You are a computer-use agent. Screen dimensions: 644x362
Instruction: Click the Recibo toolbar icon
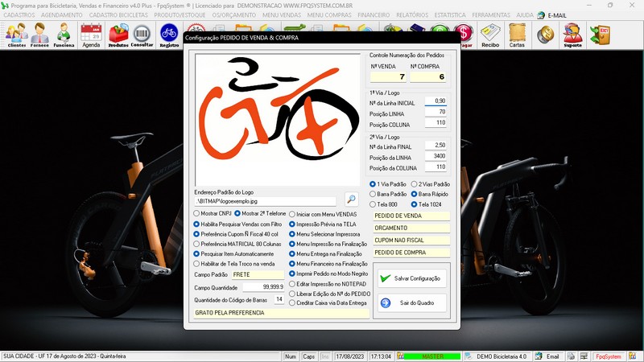[x=490, y=35]
